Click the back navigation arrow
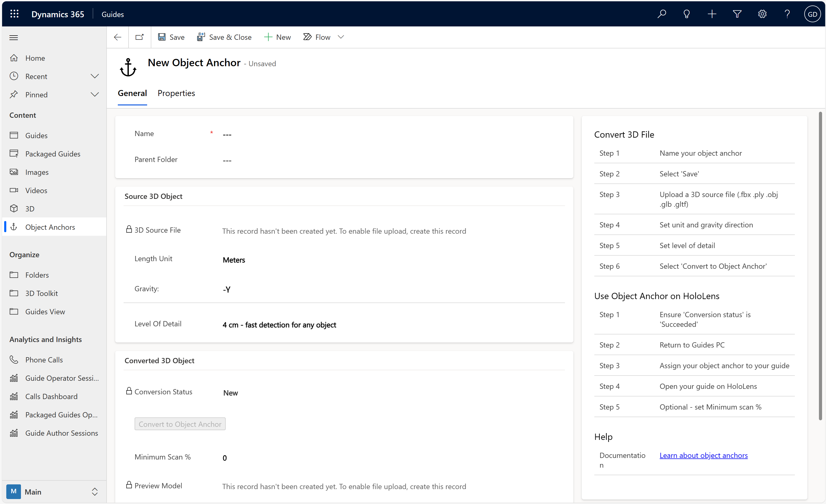Viewport: 826px width, 504px height. click(117, 37)
